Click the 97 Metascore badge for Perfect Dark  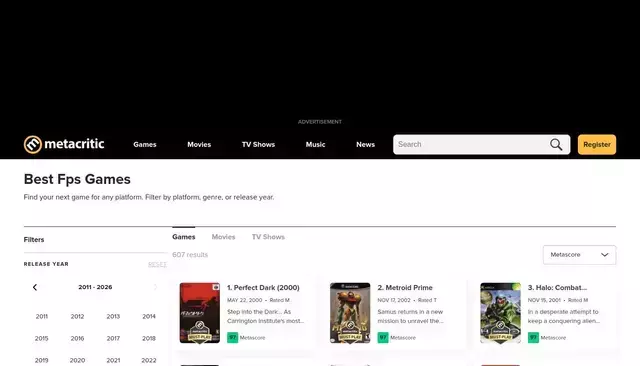click(x=233, y=337)
